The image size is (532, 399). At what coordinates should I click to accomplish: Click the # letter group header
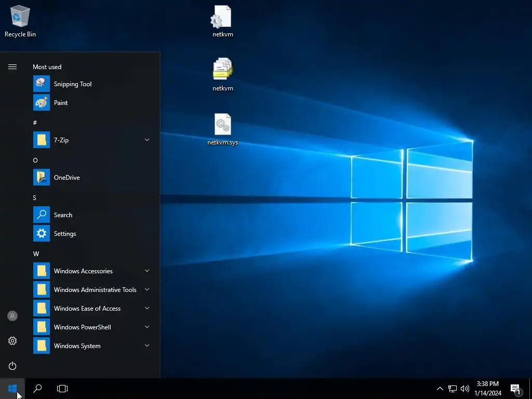click(x=35, y=123)
